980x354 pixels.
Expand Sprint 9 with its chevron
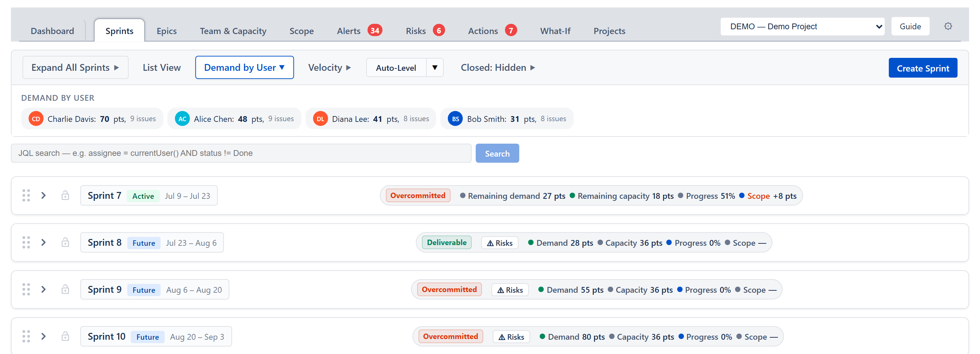tap(44, 289)
